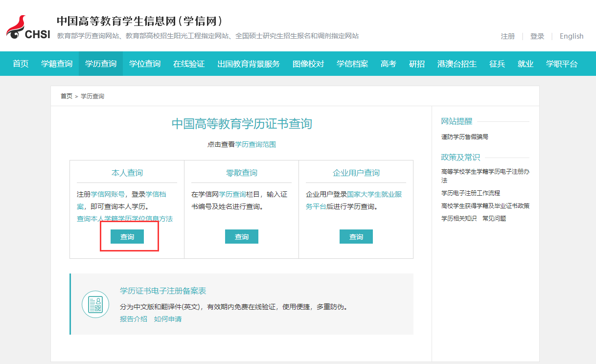
Task: Open 学籍查询 in the navigation bar
Action: coord(57,64)
